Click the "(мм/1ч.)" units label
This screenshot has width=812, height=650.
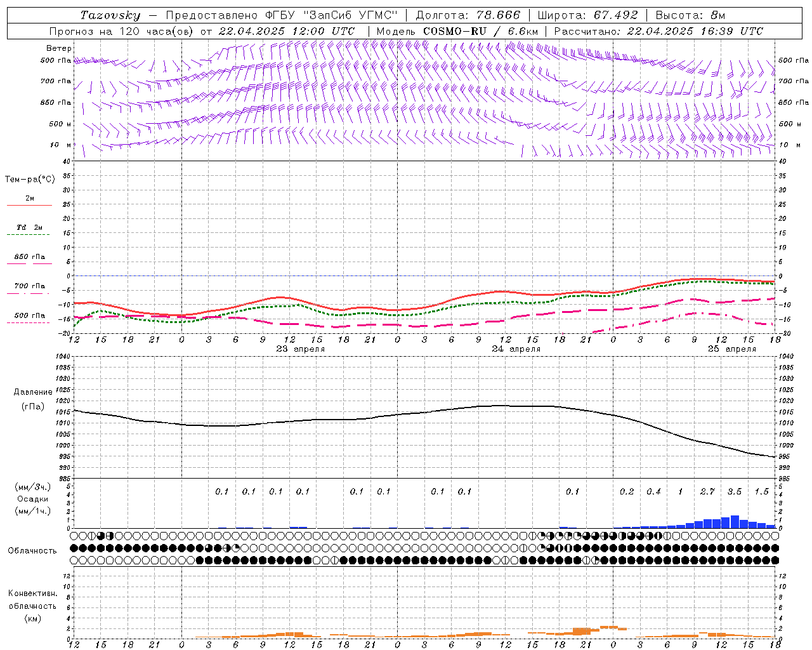(x=33, y=511)
